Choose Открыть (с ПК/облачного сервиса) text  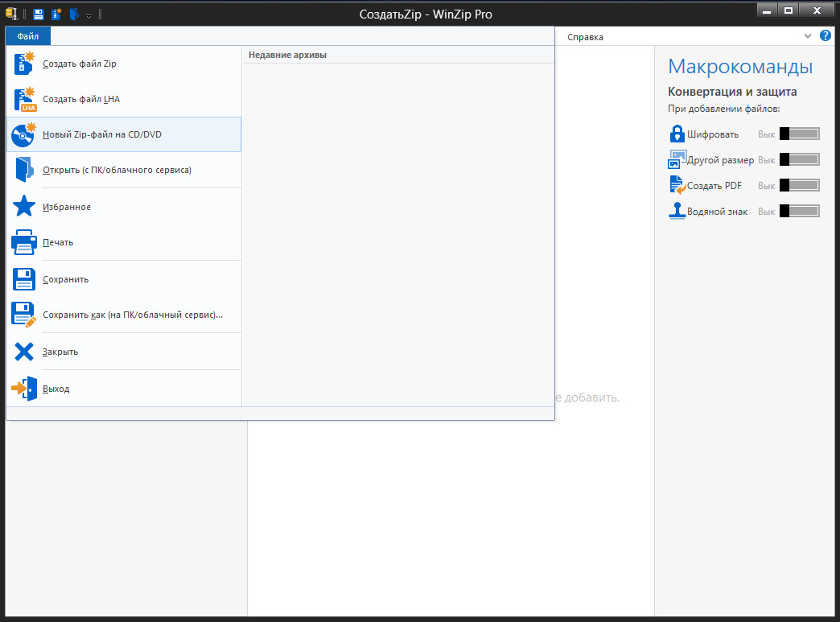(x=117, y=170)
